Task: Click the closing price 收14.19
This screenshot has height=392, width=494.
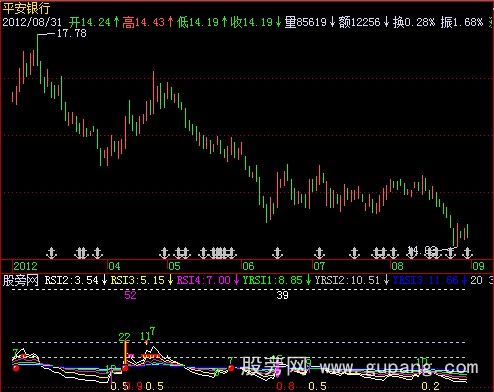Action: tap(252, 22)
